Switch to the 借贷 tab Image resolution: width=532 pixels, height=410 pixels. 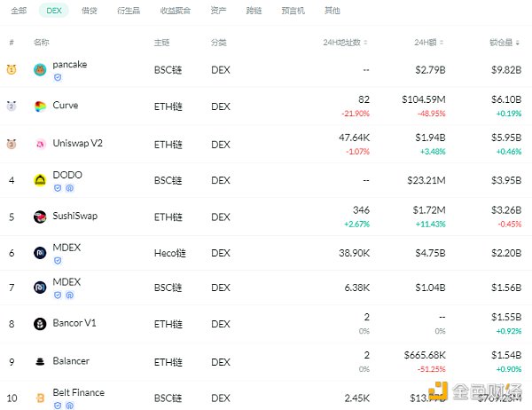click(x=90, y=11)
